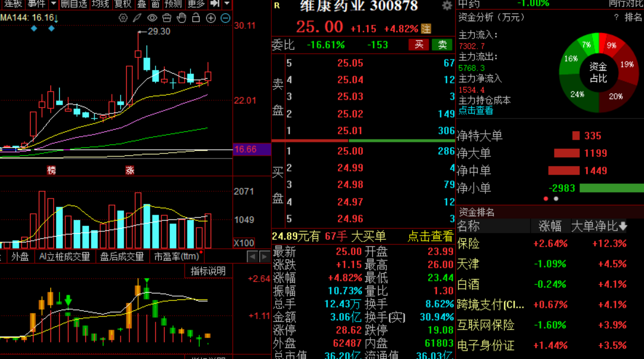Switch to the 市盈率(ttm) tab
This screenshot has height=359, width=644.
point(177,257)
